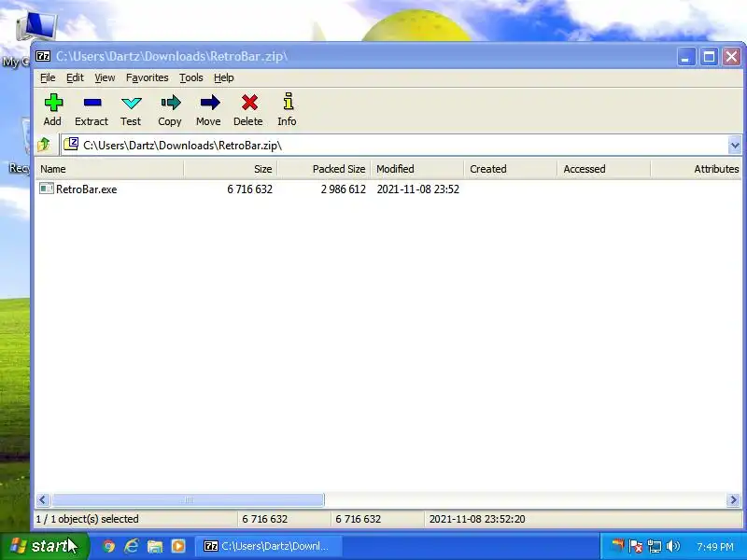Open the File menu
The height and width of the screenshot is (560, 747).
click(x=48, y=77)
